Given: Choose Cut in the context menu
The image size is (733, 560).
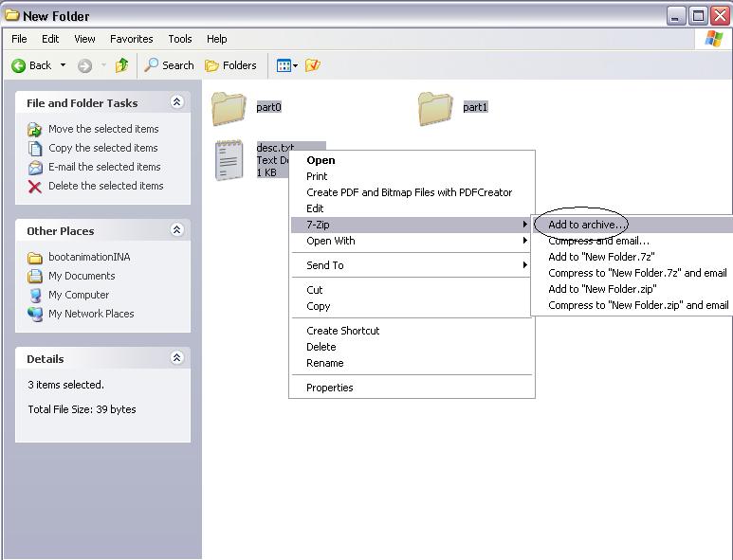Looking at the screenshot, I should coord(412,290).
